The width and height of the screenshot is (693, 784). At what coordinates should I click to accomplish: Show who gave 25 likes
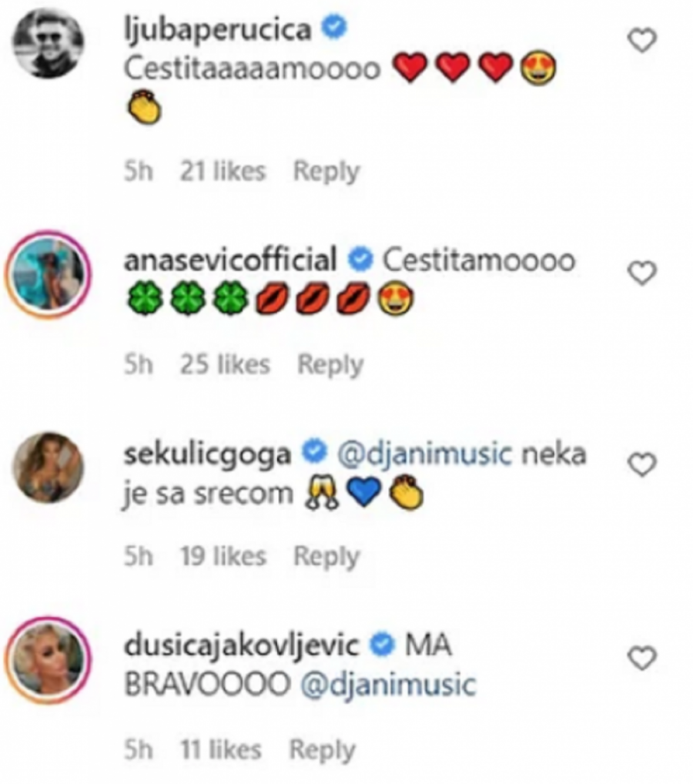225,364
